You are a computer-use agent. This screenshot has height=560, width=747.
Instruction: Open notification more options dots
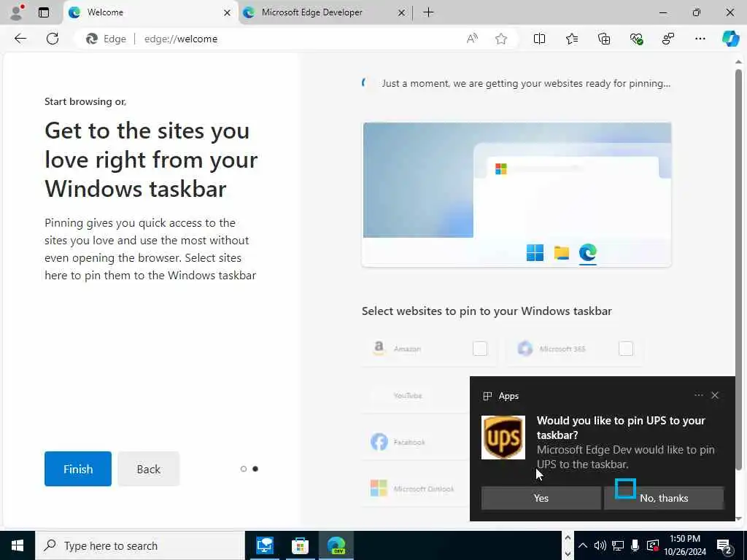point(699,395)
